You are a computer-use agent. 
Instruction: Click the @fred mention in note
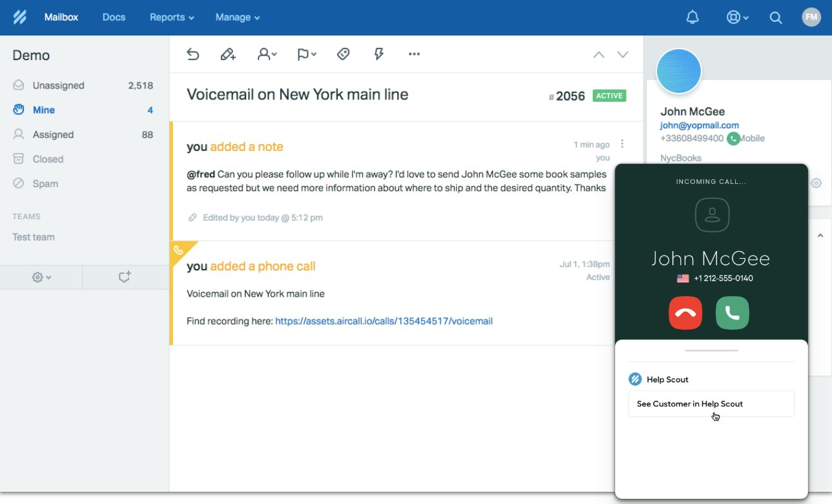click(201, 174)
